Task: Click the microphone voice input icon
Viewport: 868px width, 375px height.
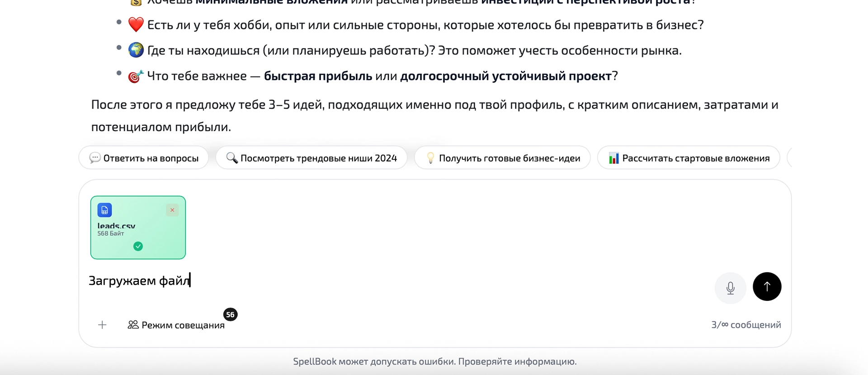Action: click(x=730, y=288)
